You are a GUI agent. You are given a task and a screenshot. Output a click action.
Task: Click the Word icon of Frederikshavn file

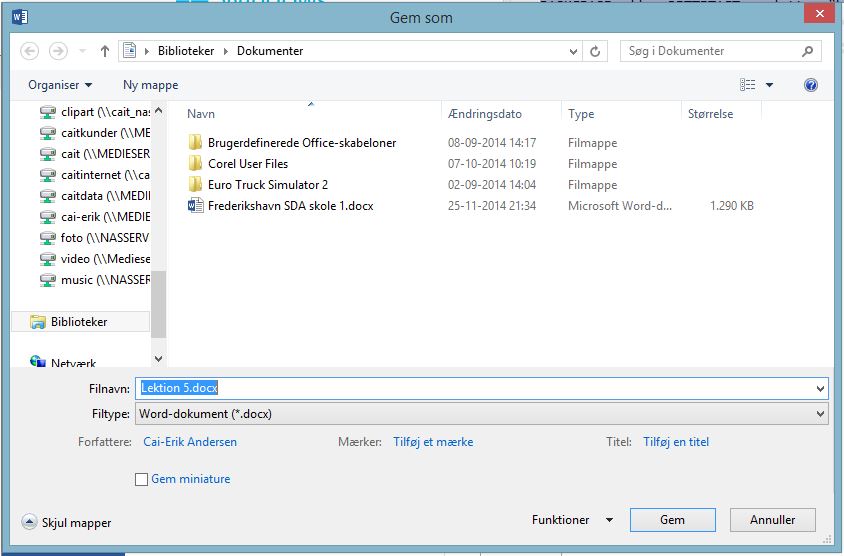pyautogui.click(x=195, y=206)
